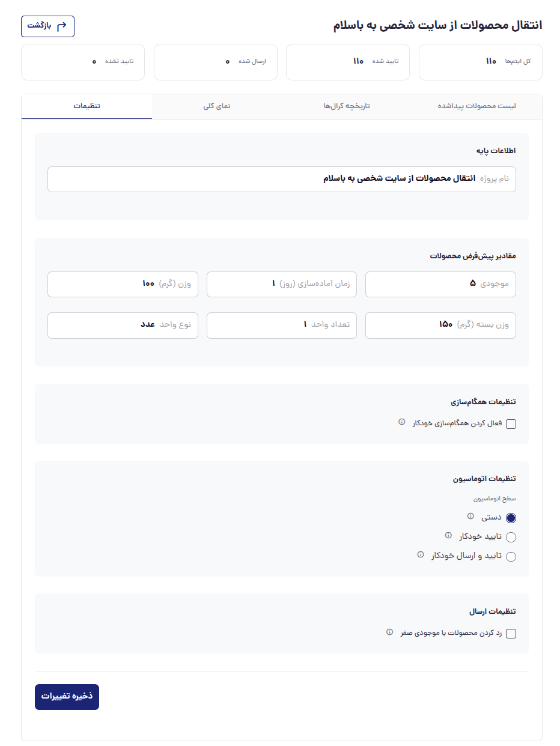Check رد کردن محصولات با موجودی صفر
Image resolution: width=560 pixels, height=746 pixels.
tap(511, 634)
